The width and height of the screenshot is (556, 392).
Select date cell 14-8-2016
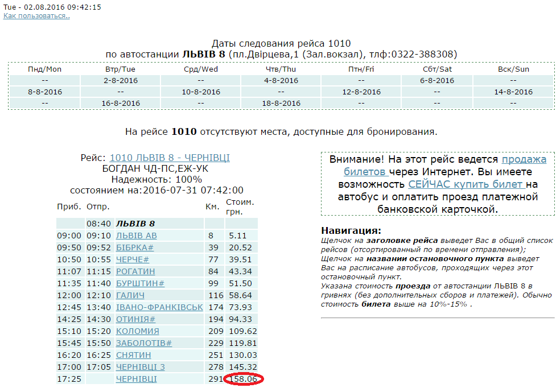tap(513, 92)
